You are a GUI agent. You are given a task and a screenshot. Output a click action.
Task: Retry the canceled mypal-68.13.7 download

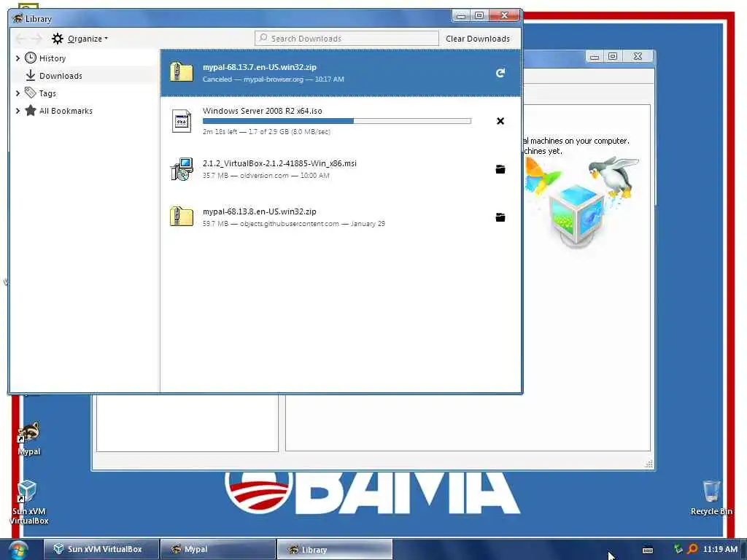[x=500, y=73]
